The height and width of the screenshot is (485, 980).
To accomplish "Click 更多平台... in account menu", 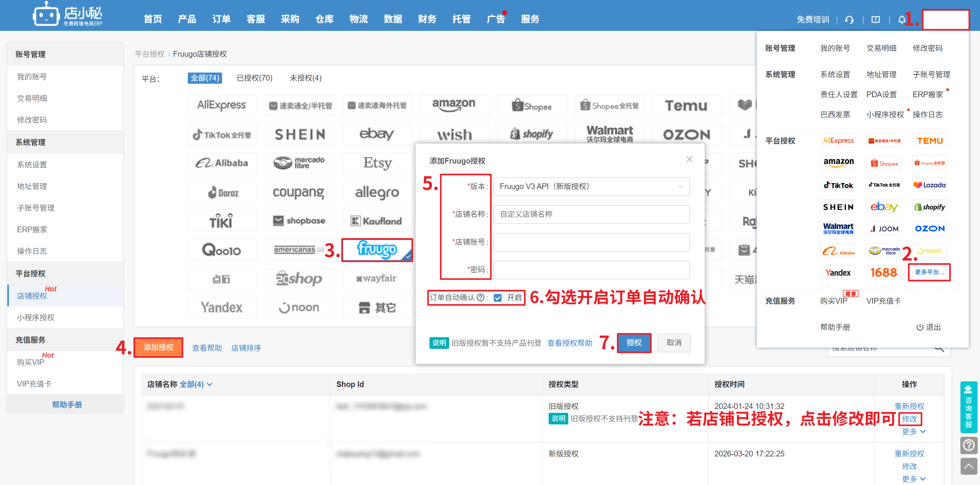I will pos(929,272).
